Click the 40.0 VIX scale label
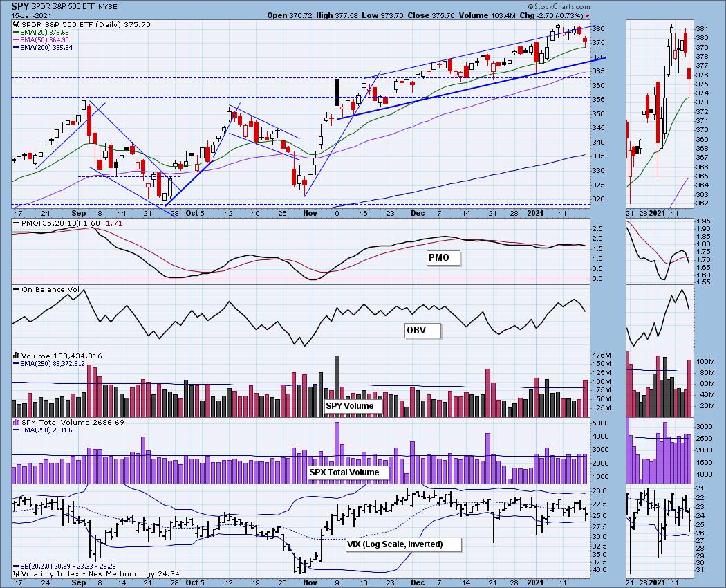This screenshot has height=588, width=726. click(x=600, y=570)
